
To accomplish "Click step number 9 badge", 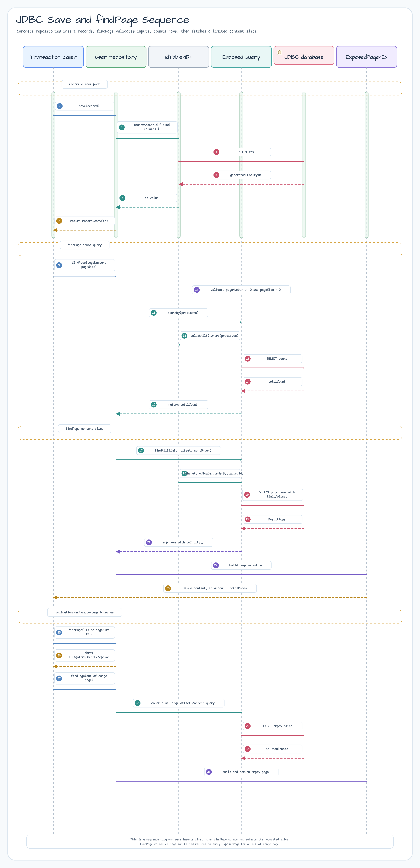I will 59,265.
